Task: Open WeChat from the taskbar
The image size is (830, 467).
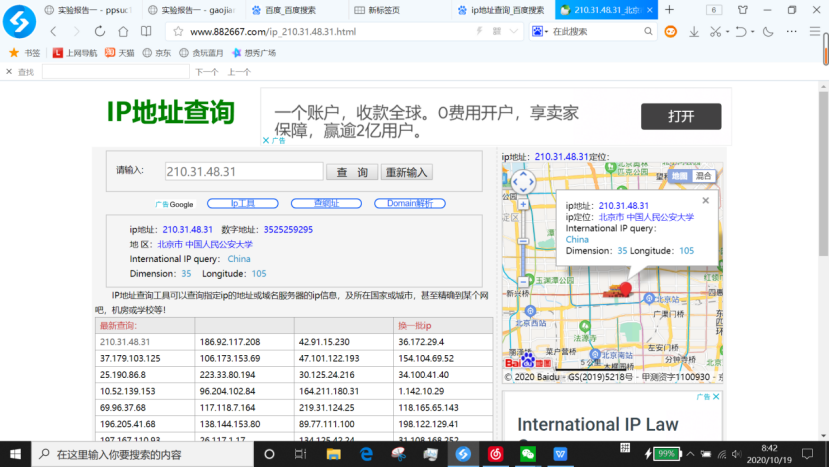Action: (528, 454)
